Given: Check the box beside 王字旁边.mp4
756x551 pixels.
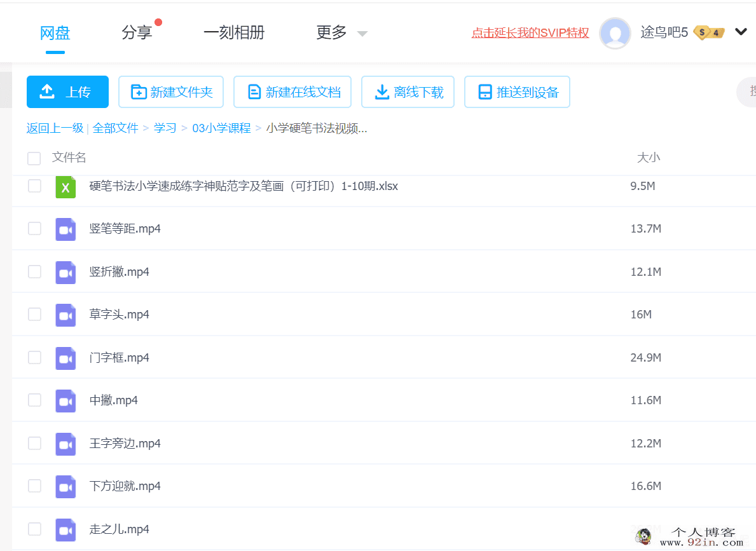Looking at the screenshot, I should (35, 444).
